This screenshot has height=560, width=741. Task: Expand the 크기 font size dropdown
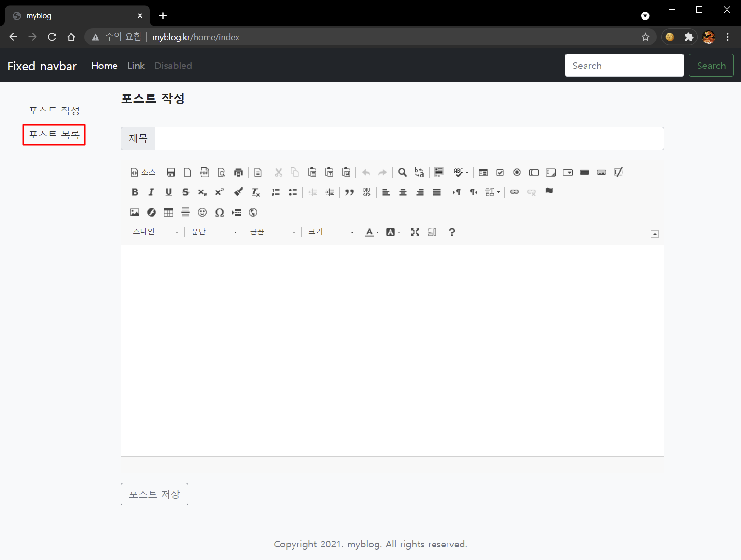[x=331, y=232]
